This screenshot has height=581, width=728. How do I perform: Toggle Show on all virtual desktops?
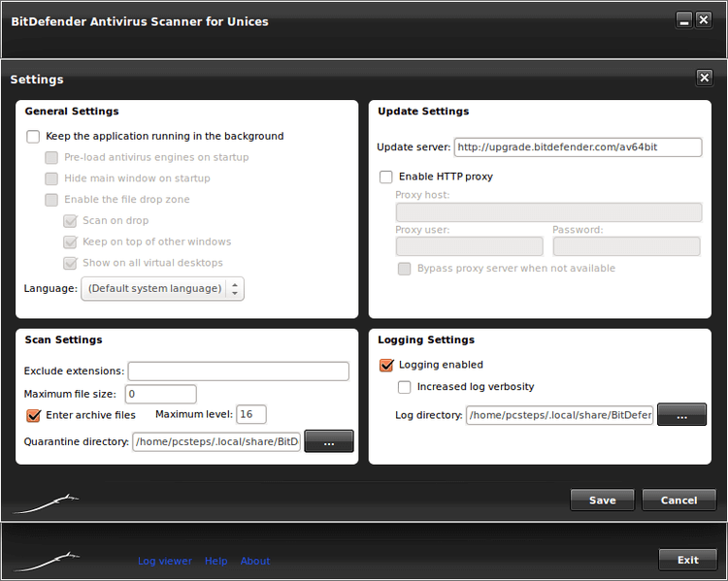coord(70,263)
